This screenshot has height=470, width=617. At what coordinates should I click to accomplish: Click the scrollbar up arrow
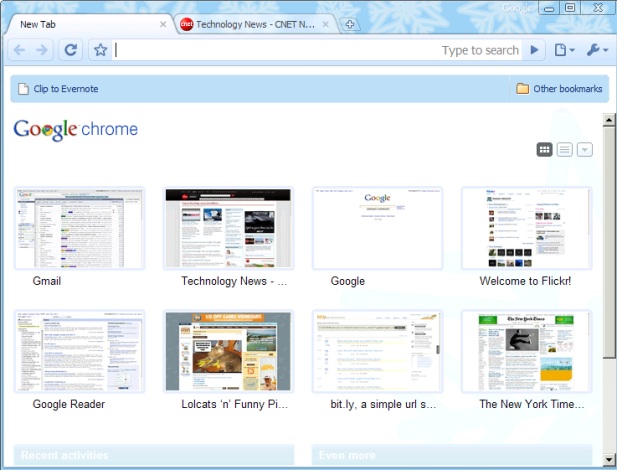(609, 120)
